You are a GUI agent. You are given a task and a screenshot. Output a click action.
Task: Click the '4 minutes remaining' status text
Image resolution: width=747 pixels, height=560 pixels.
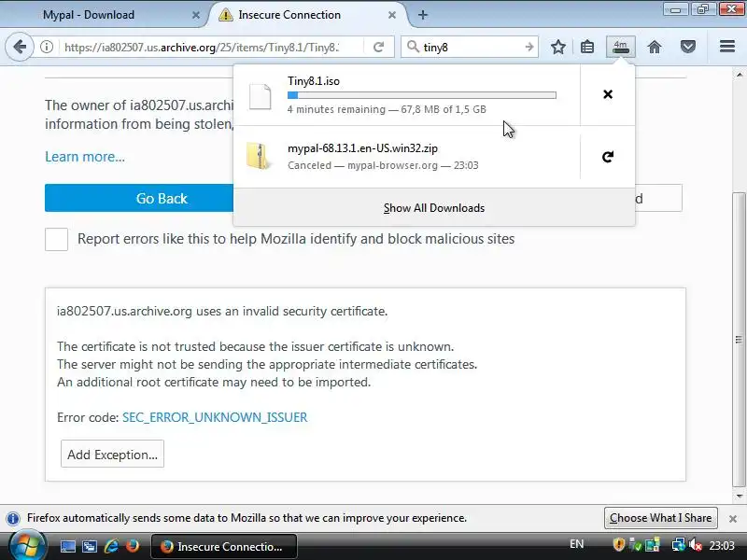pos(336,109)
